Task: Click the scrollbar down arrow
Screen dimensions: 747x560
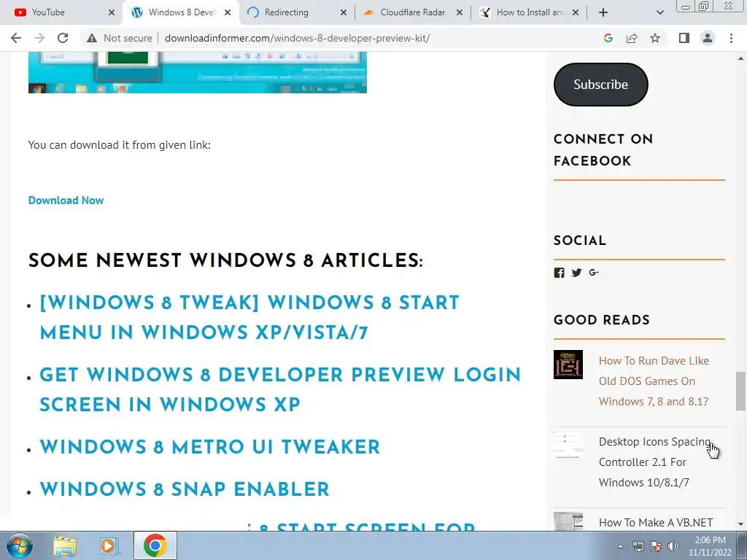Action: pyautogui.click(x=740, y=524)
